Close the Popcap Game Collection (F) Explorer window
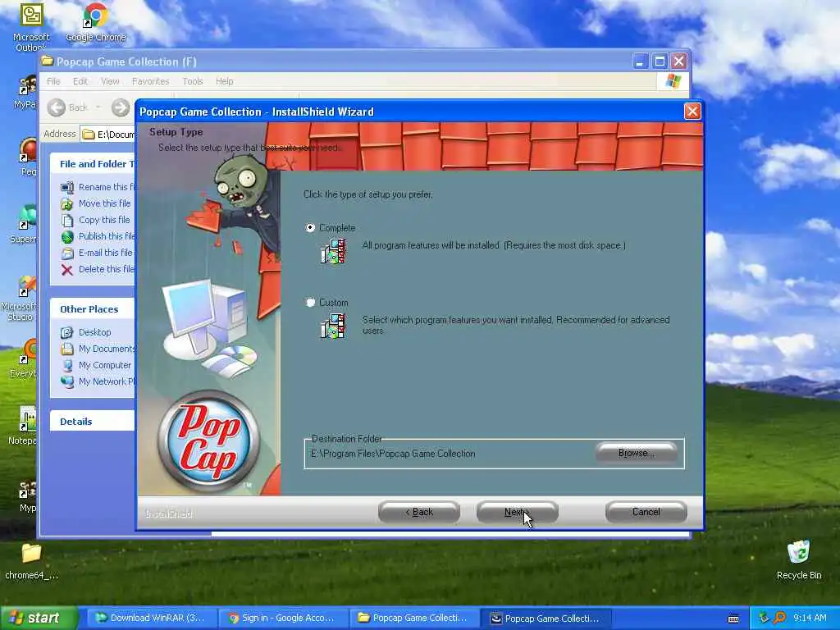Viewport: 840px width, 630px height. click(x=678, y=62)
